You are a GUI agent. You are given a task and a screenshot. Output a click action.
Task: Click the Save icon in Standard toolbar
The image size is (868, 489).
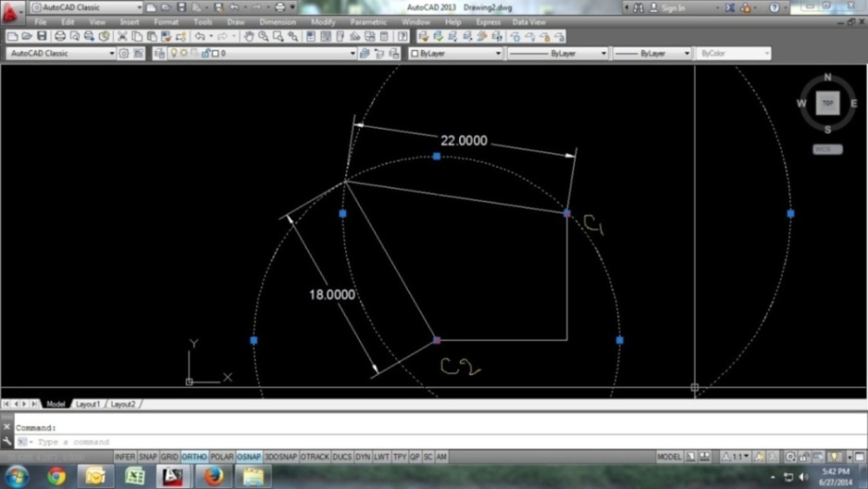(x=42, y=36)
